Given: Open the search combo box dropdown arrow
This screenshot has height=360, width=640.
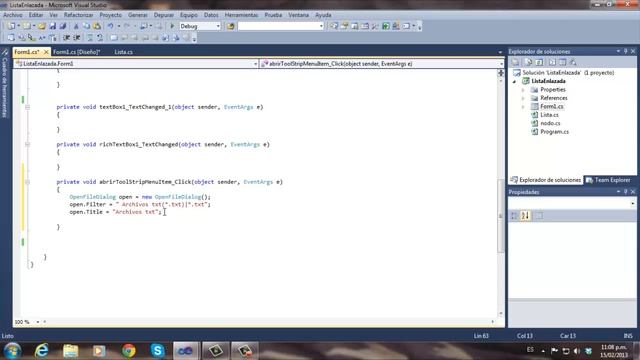Looking at the screenshot, I should click(x=321, y=26).
